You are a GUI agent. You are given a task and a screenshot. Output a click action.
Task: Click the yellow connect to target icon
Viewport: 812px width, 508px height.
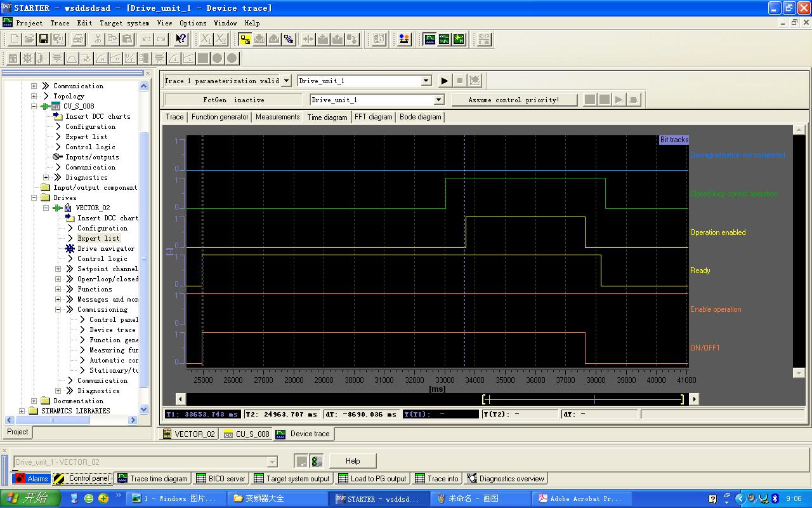point(245,39)
